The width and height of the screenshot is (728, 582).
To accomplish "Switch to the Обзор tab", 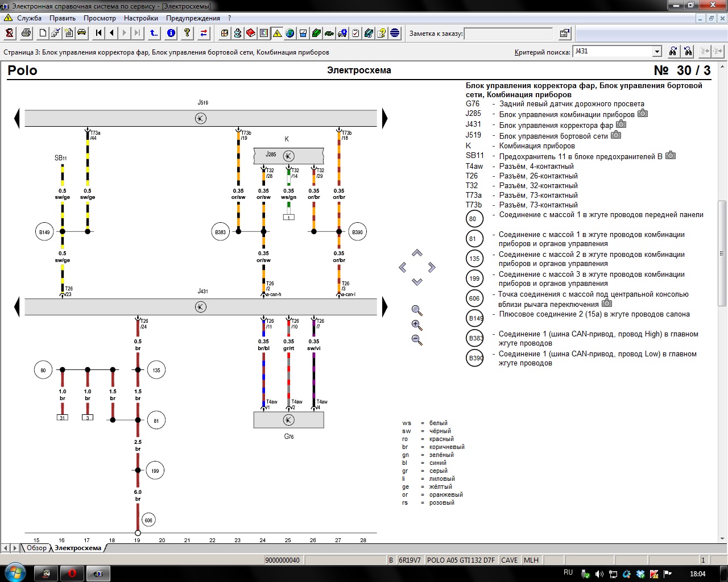I will [36, 548].
